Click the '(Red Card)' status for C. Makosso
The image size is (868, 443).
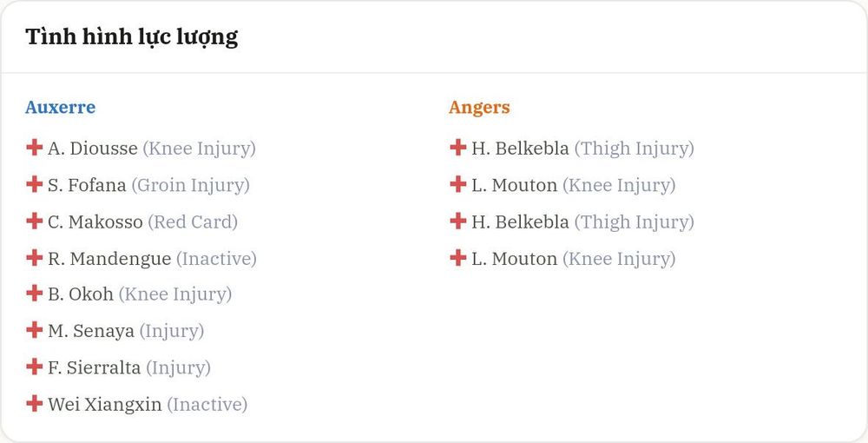[193, 222]
